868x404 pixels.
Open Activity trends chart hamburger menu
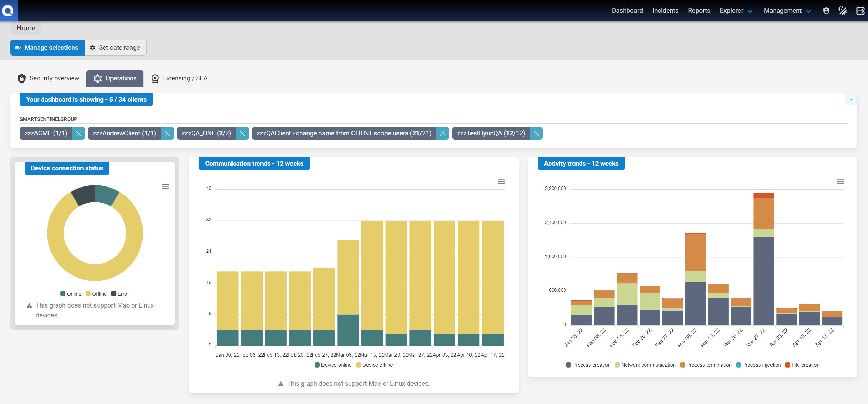pos(840,182)
